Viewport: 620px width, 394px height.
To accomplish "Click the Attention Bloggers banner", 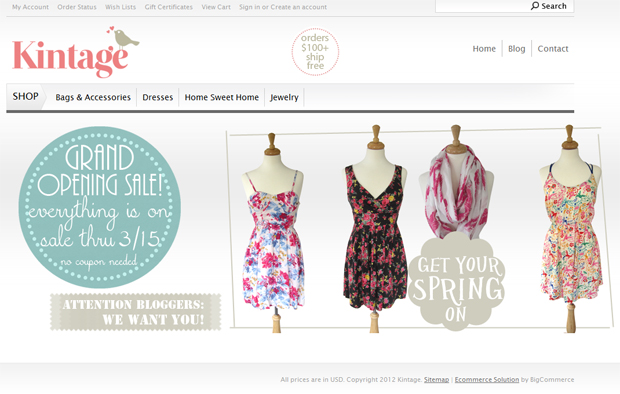I will click(x=136, y=312).
